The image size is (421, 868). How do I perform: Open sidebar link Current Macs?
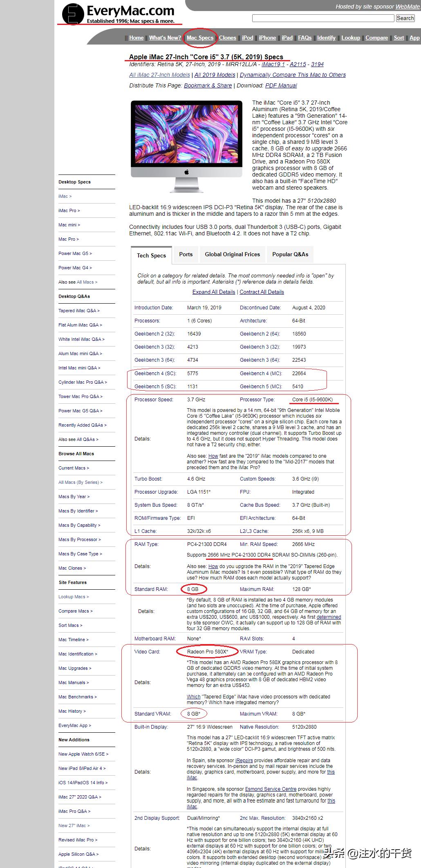(74, 468)
